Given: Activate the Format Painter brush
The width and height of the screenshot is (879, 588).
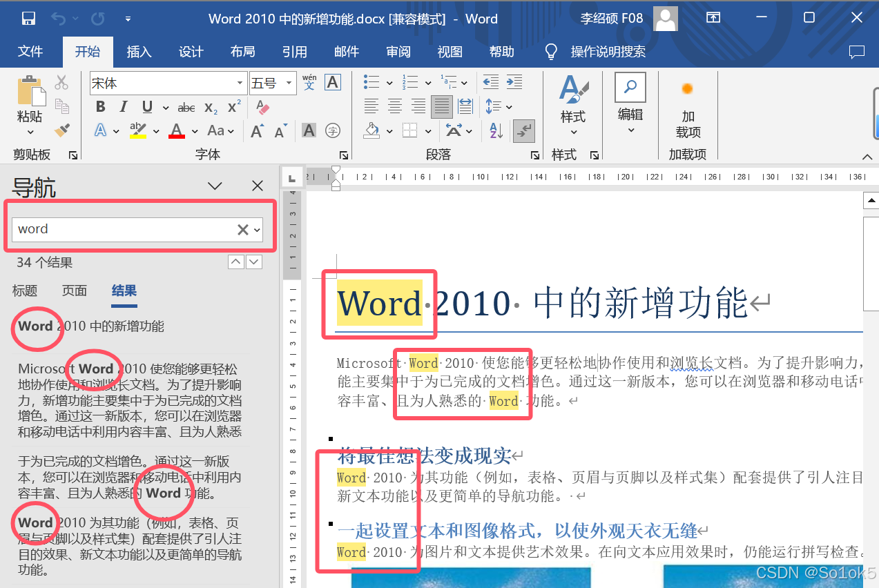Looking at the screenshot, I should click(x=61, y=130).
